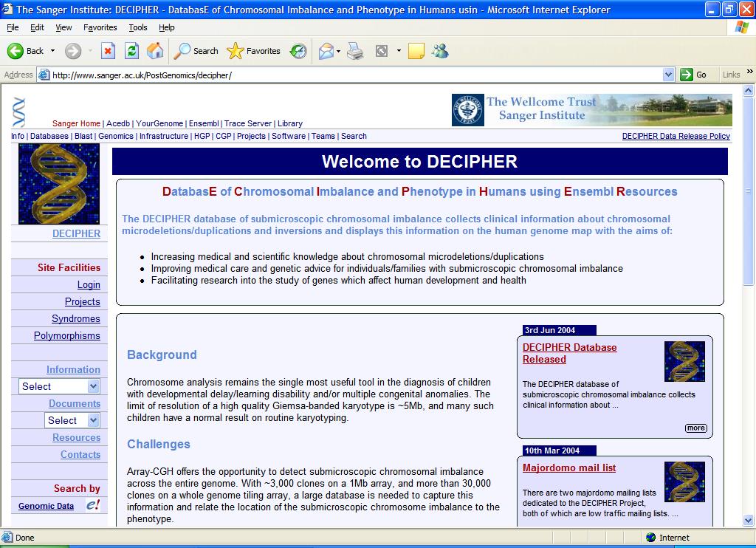Open the Polymorphisms link
Viewport: 756px width, 548px height.
[67, 335]
